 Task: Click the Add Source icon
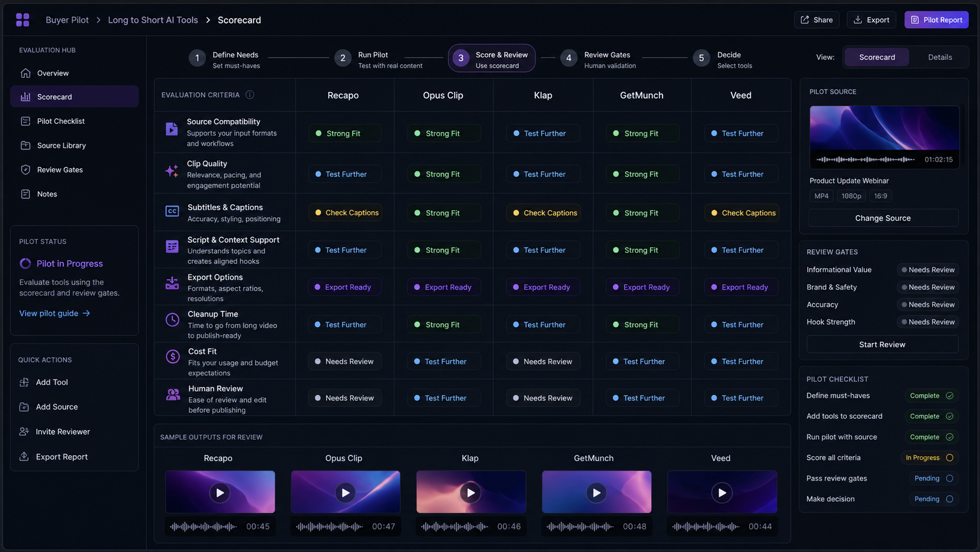[x=24, y=407]
